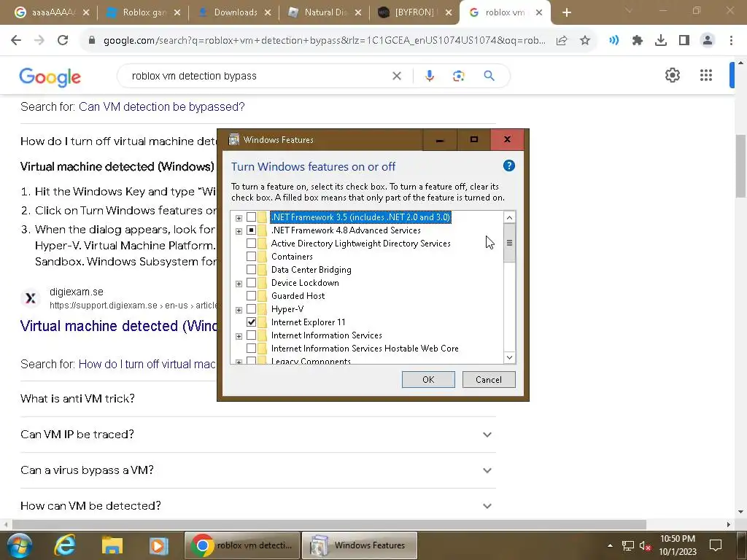Screen dimensions: 747x560
Task: Click the Chrome back arrow
Action: coord(16,41)
